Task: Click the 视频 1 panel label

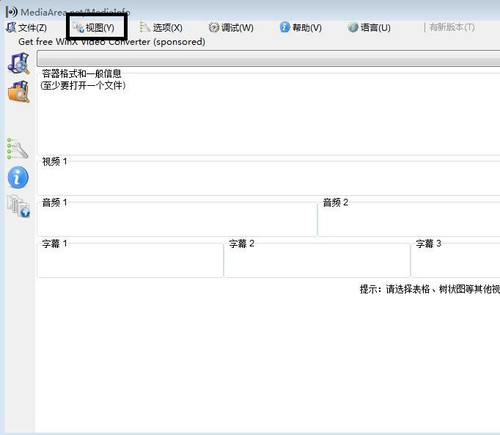Action: [x=54, y=162]
